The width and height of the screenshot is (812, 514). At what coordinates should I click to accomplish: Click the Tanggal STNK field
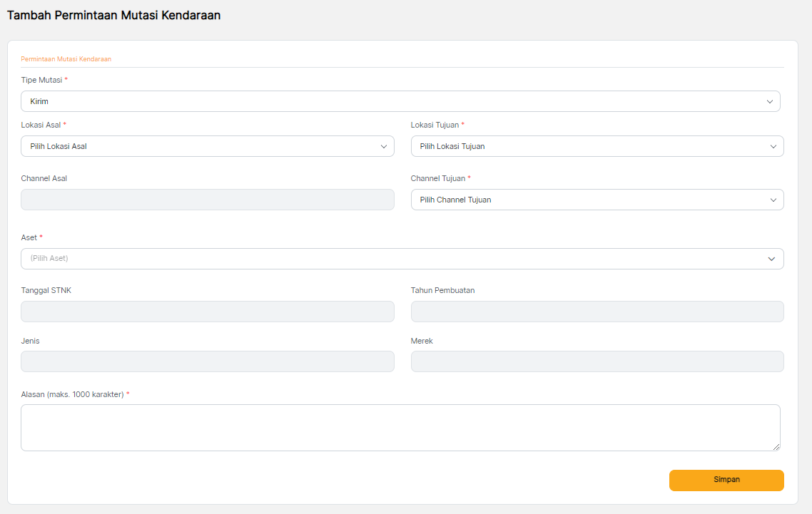(x=207, y=312)
